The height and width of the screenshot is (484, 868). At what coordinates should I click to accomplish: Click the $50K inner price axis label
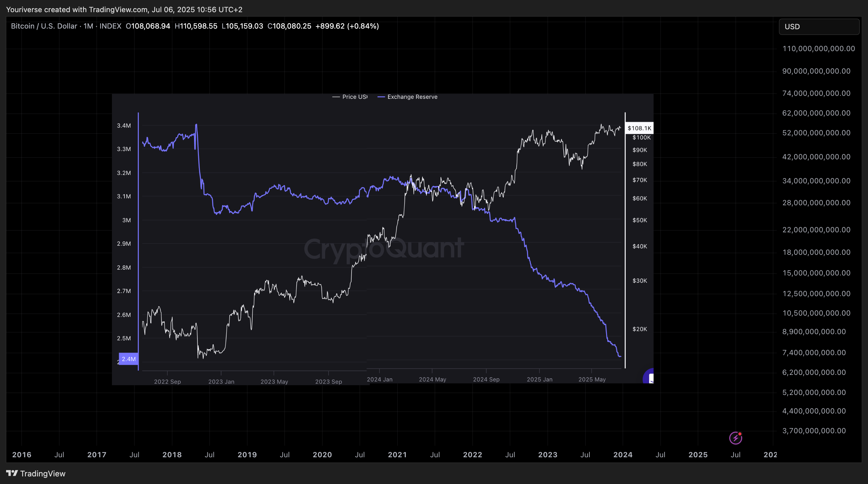(x=640, y=220)
